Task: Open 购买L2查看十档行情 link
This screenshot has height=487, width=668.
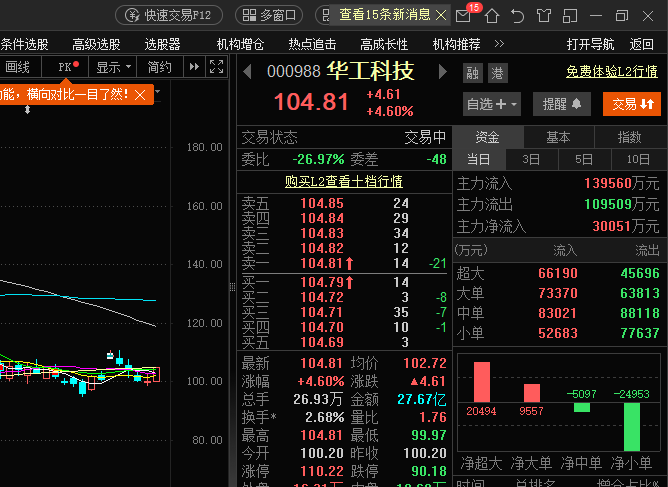Action: point(344,182)
